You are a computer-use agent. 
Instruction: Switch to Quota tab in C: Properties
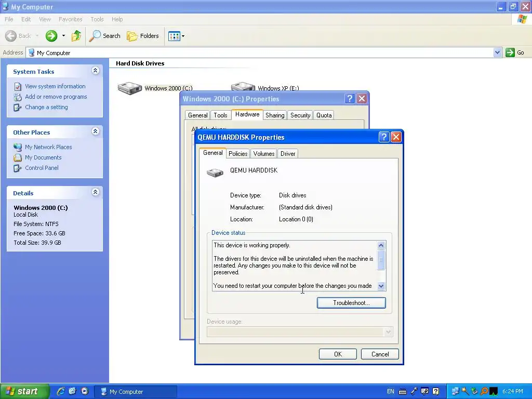point(324,115)
